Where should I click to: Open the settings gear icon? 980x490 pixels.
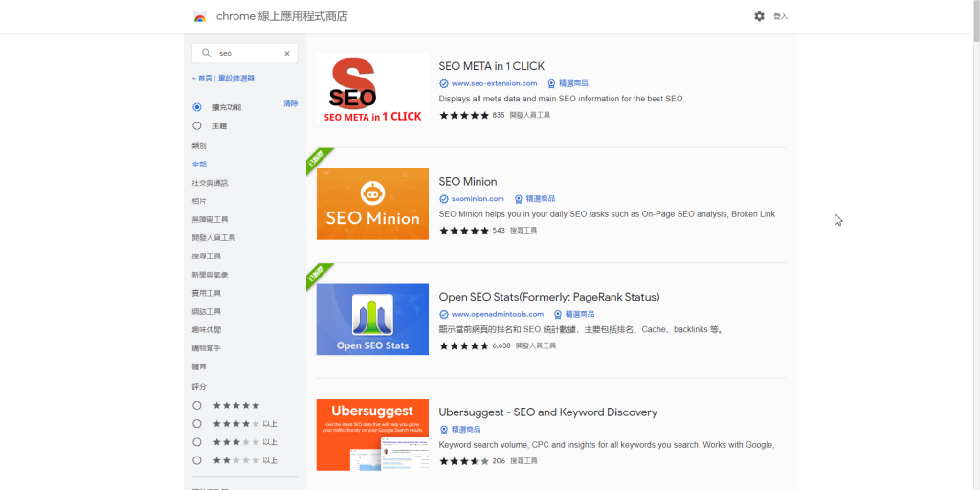pos(759,16)
